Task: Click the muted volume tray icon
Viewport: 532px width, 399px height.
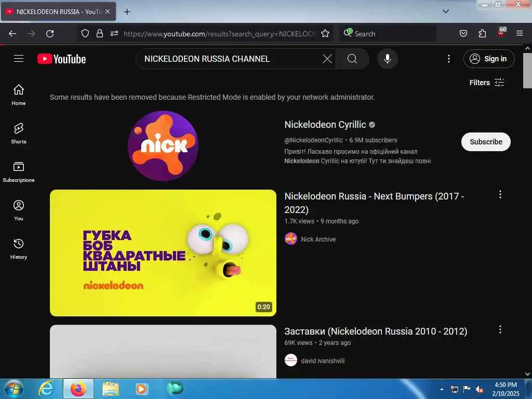Action: coord(479,389)
